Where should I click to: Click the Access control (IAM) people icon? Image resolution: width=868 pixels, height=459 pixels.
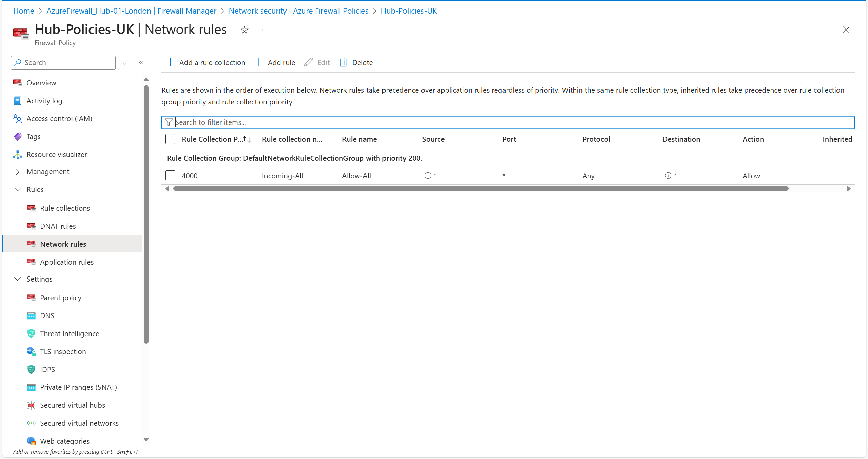(18, 119)
